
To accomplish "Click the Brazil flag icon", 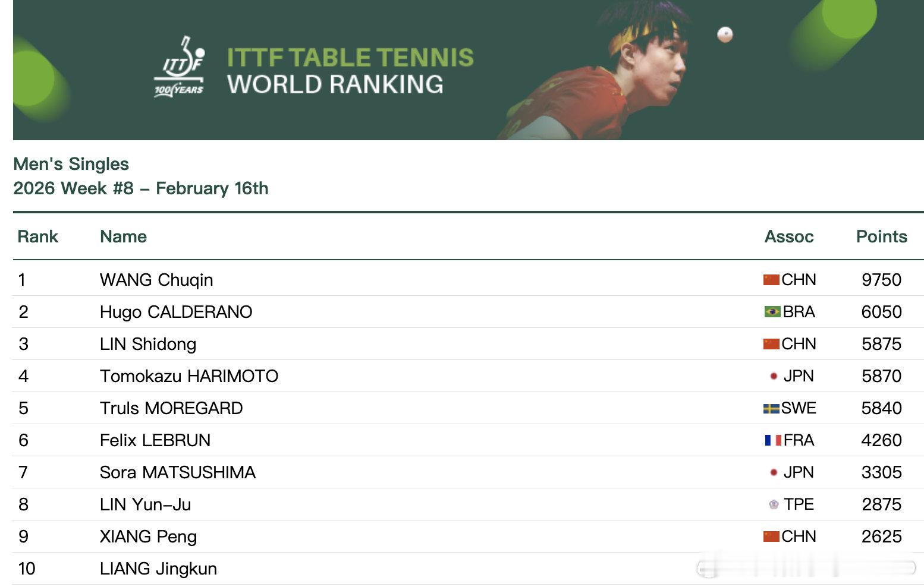I will coord(772,312).
